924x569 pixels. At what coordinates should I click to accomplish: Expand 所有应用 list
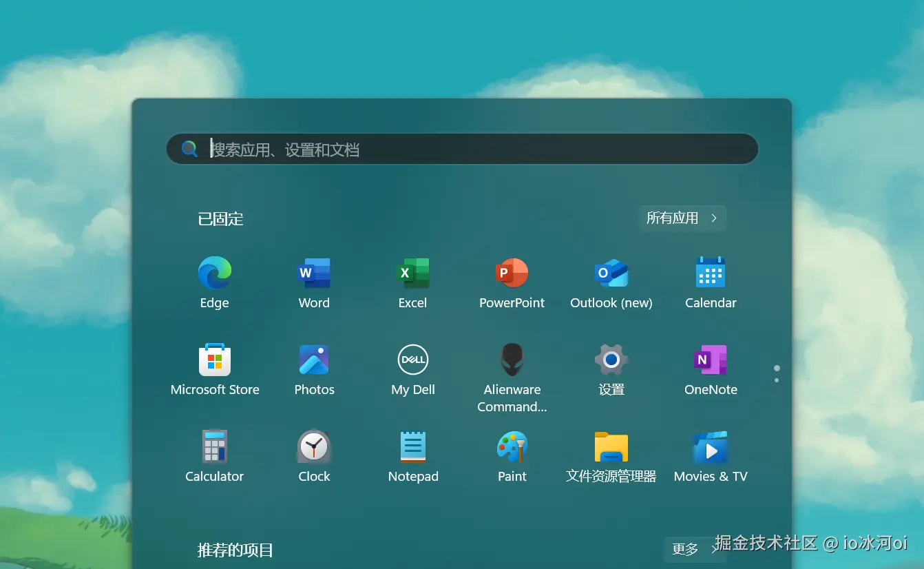pyautogui.click(x=682, y=218)
